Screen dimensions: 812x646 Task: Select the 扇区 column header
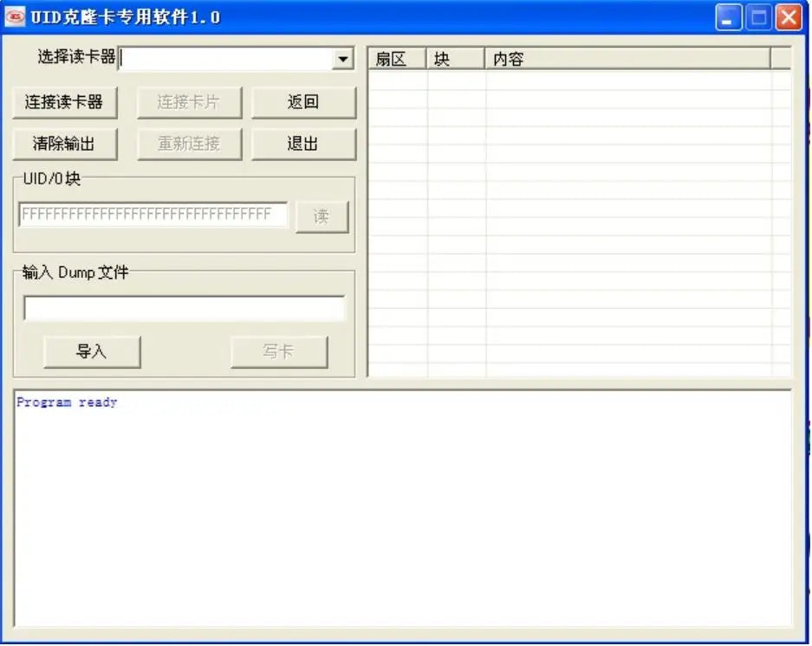[397, 59]
